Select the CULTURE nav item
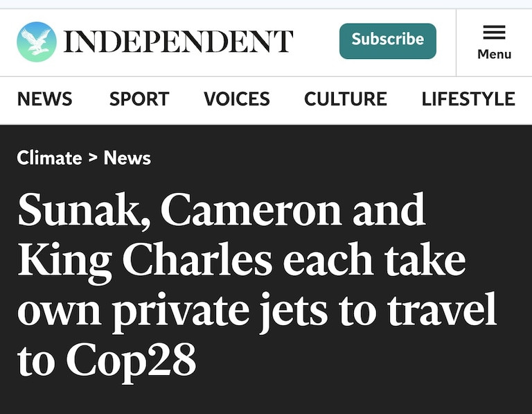The height and width of the screenshot is (414, 532). click(345, 99)
